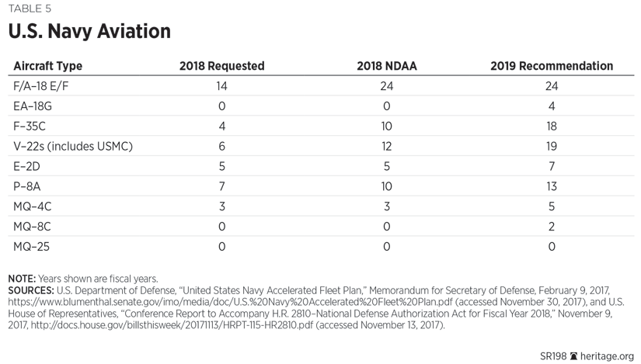Click the 2019 Recommendation column header

pyautogui.click(x=552, y=66)
